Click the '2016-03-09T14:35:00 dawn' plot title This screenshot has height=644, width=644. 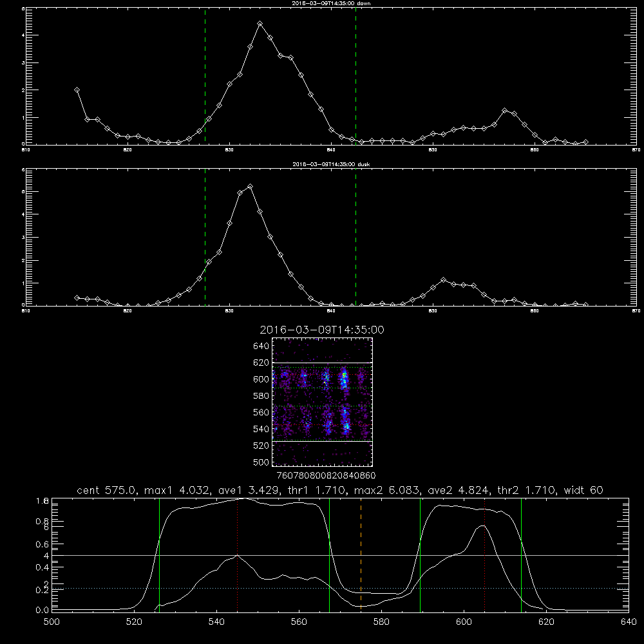pyautogui.click(x=331, y=3)
